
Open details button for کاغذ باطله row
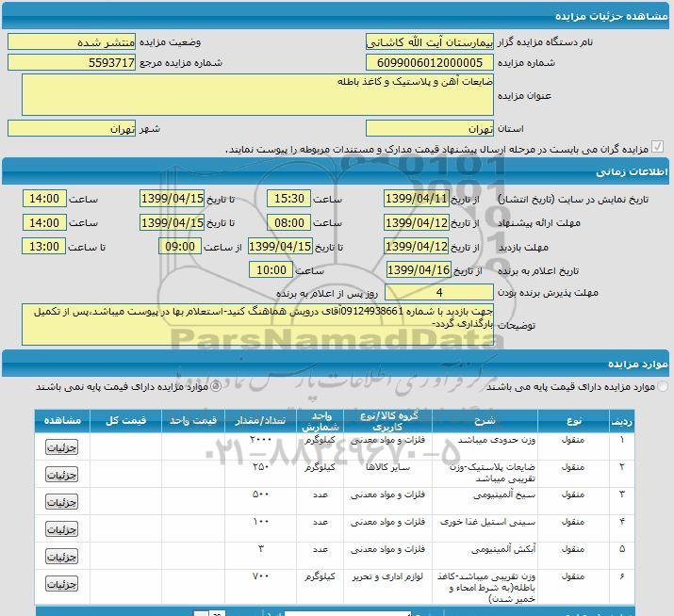pyautogui.click(x=62, y=584)
